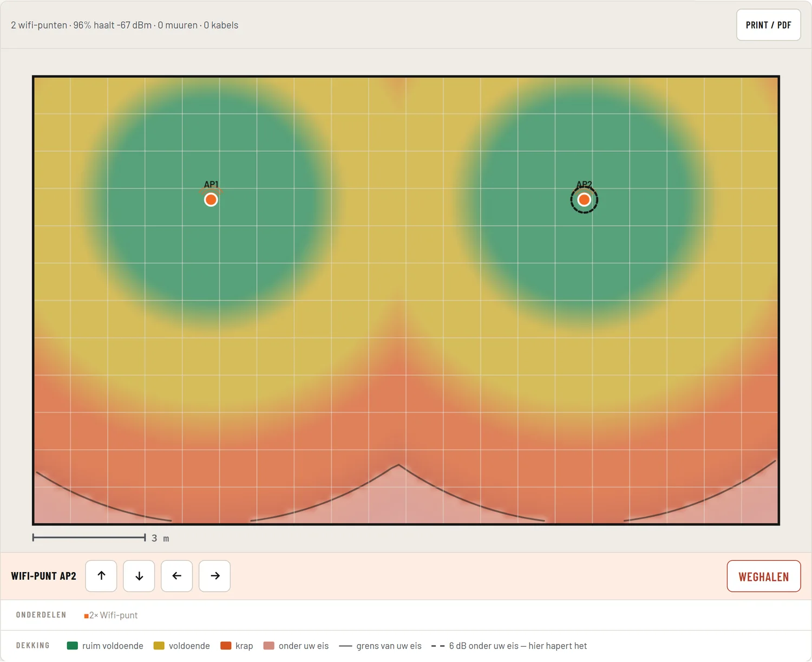Click the summary text '2 wifi-punten'
812x662 pixels.
coord(39,25)
